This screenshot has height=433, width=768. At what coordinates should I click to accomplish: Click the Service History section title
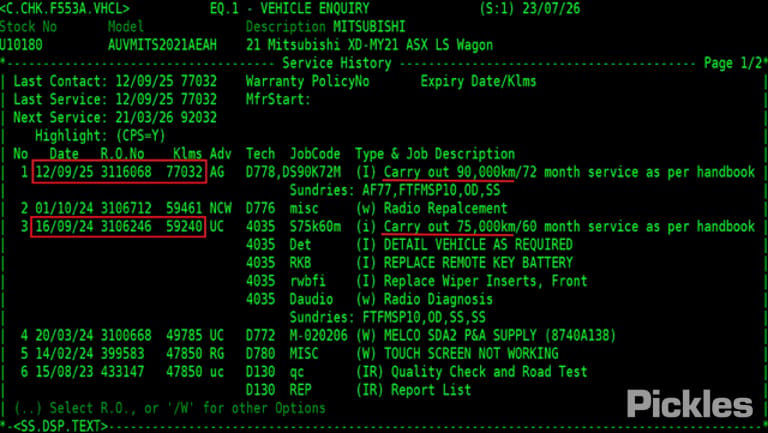click(337, 63)
